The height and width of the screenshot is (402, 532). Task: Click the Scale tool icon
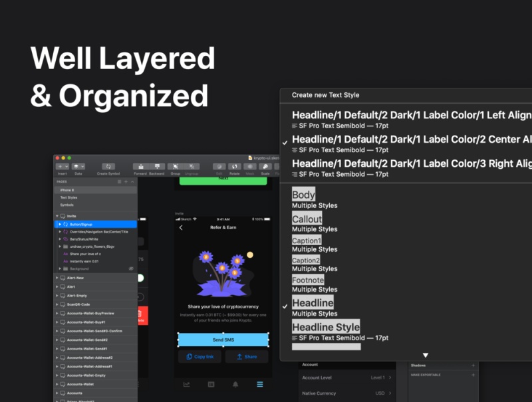[265, 166]
